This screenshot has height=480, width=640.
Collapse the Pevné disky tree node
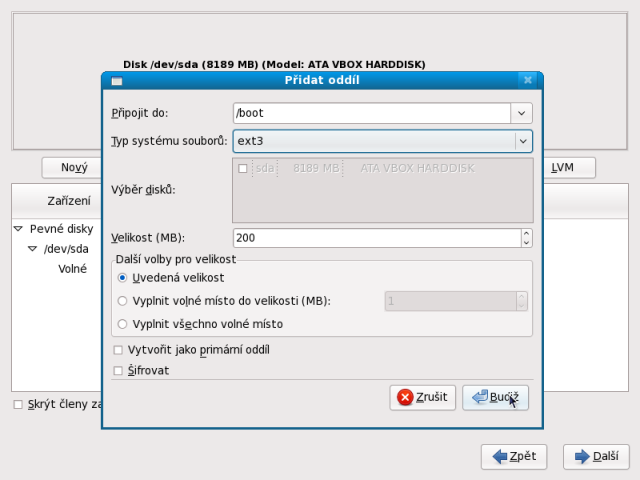point(18,229)
